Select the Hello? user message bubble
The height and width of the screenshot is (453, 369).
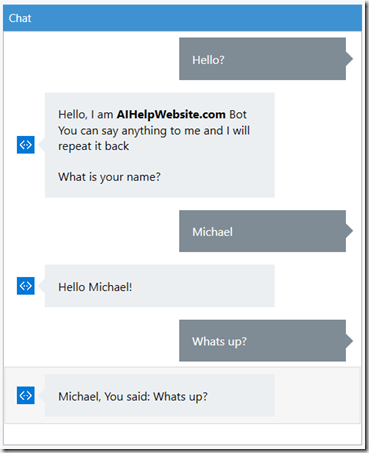(262, 59)
